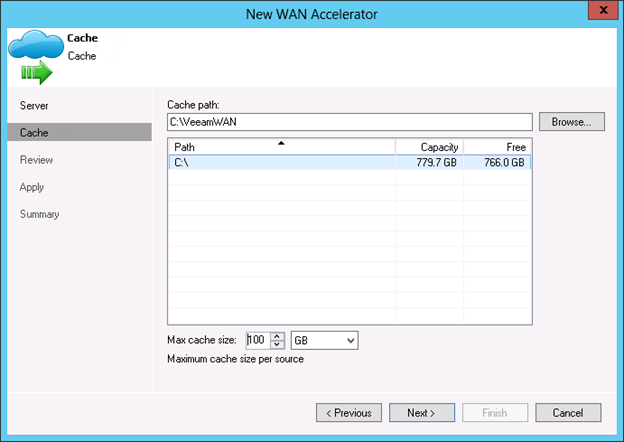
Task: Sort the list by Capacity column
Action: tap(429, 147)
